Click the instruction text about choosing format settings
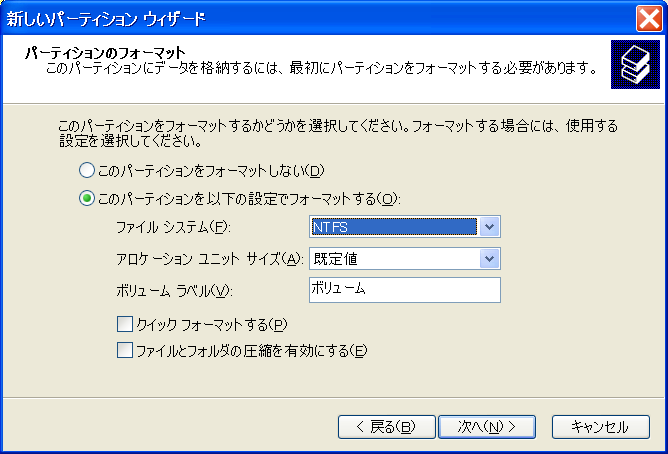Screen dimensions: 668x454 point(338,133)
